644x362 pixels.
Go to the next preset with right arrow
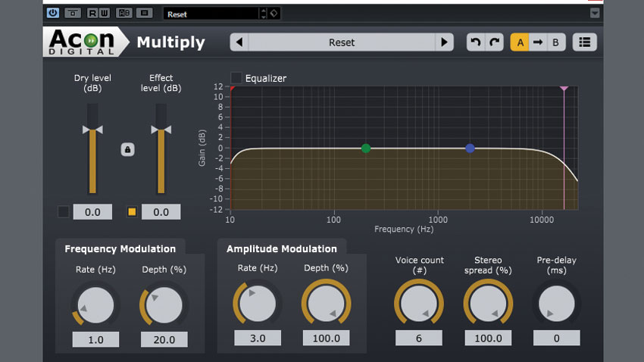[x=444, y=42]
